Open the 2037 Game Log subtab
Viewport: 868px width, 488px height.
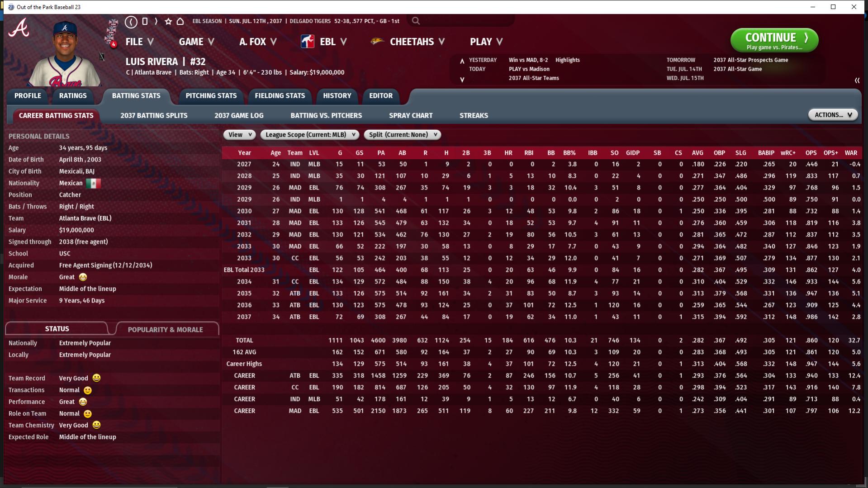(x=239, y=116)
